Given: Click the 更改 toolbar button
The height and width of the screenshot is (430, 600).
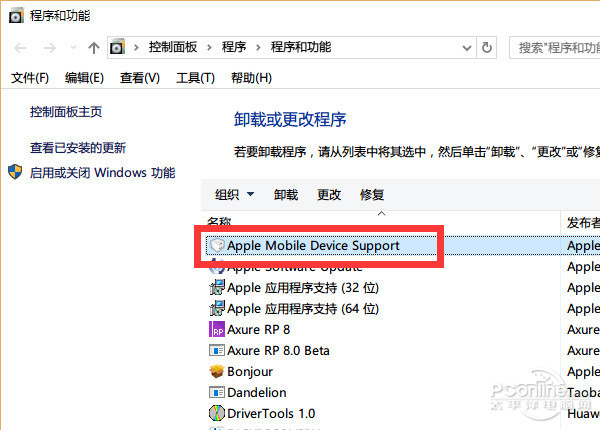Looking at the screenshot, I should tap(329, 195).
